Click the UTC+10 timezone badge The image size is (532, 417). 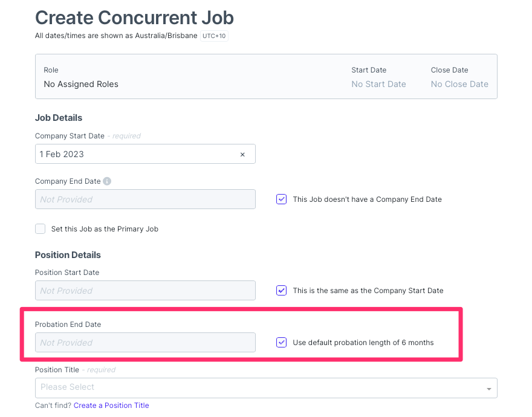coord(214,36)
